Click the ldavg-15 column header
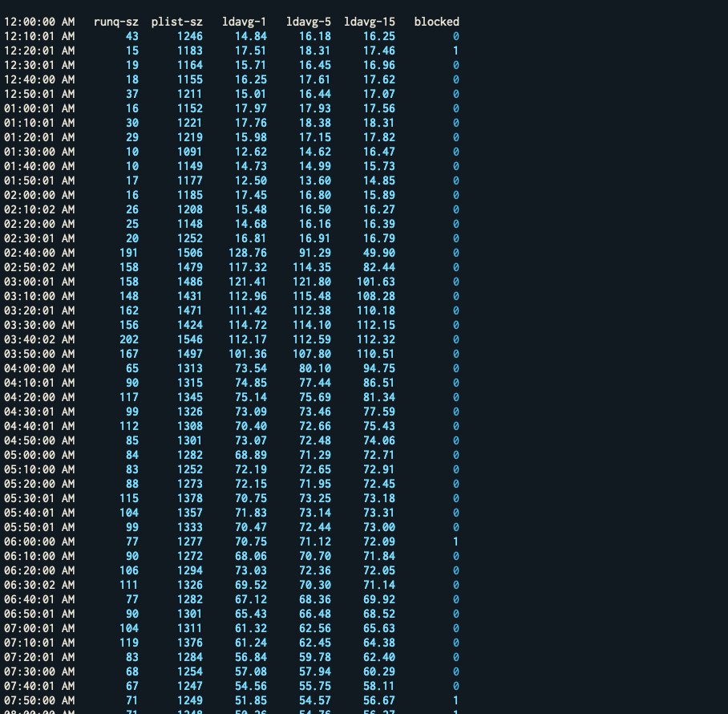Screen dimensions: 728x714 370,22
